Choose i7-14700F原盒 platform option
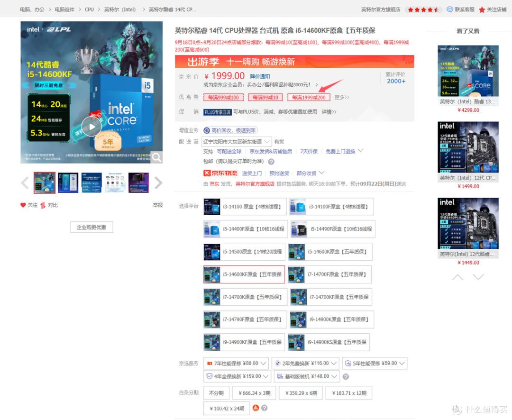The height and width of the screenshot is (420, 512). (330, 274)
